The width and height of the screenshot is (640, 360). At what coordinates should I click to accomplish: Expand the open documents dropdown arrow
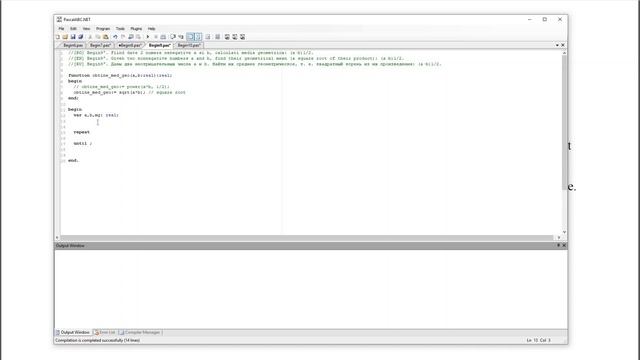(x=557, y=45)
